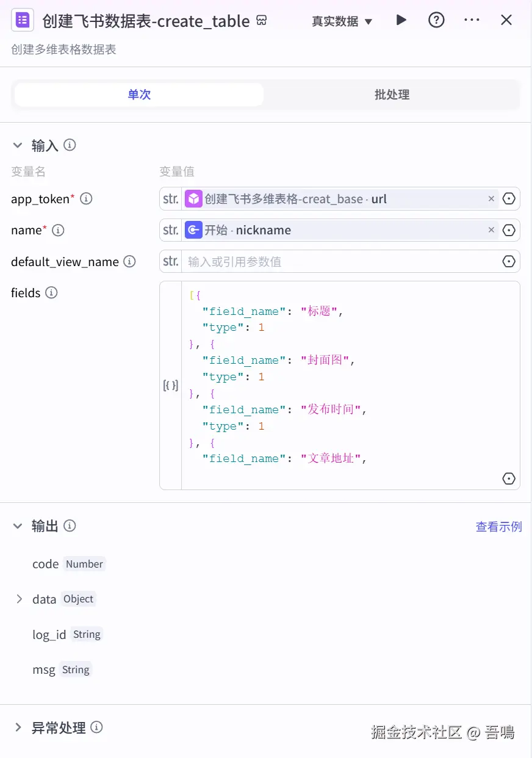Switch to the 单次 tab

(139, 95)
